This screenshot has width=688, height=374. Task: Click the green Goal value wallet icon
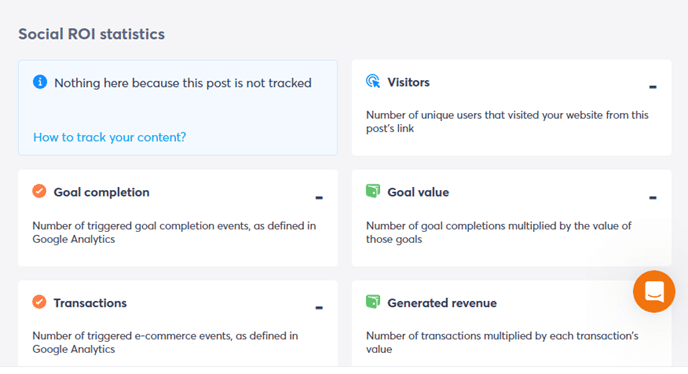tap(373, 191)
